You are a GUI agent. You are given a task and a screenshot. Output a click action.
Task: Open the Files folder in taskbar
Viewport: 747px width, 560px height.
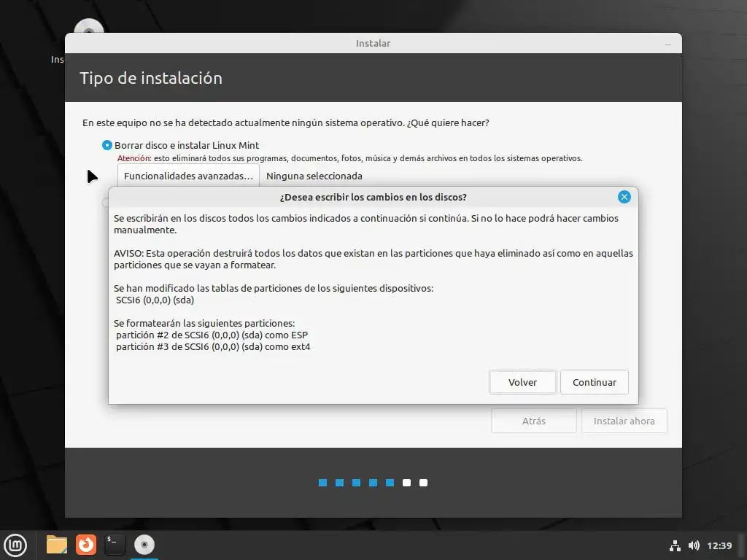57,545
